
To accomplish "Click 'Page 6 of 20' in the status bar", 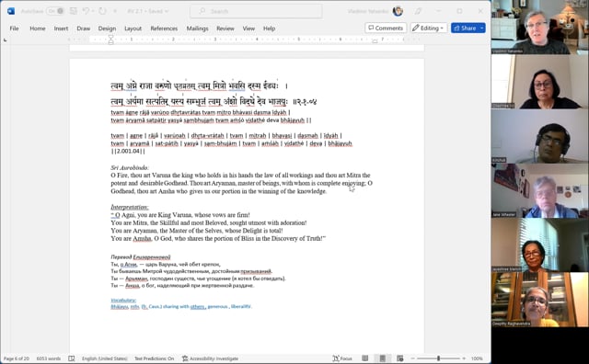I will [x=17, y=358].
